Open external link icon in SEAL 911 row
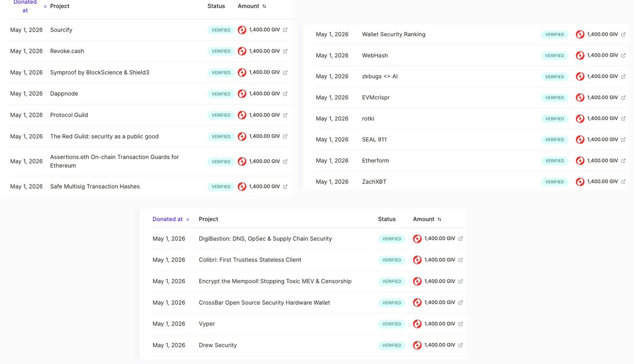The width and height of the screenshot is (634, 364). (x=623, y=140)
